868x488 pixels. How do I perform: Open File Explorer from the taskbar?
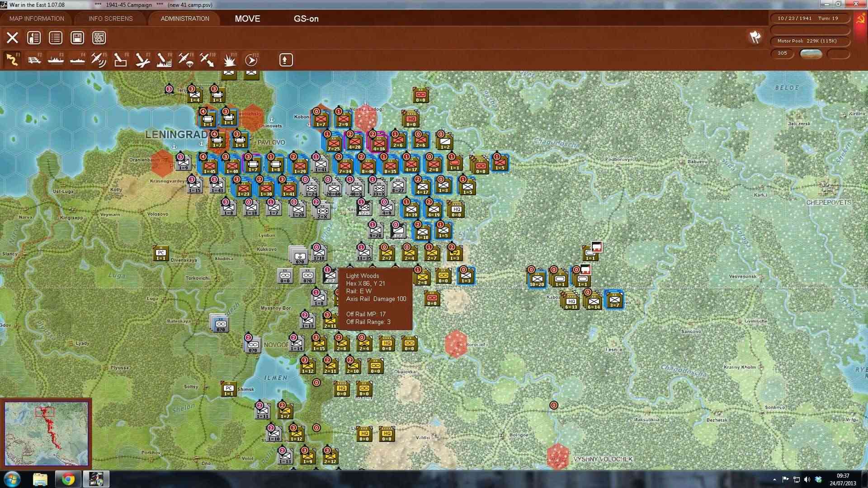point(40,479)
